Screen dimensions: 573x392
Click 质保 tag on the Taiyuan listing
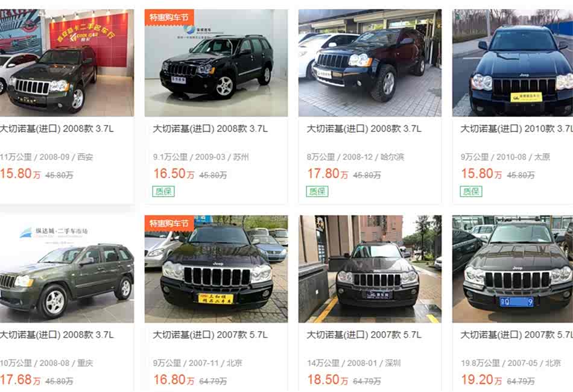click(471, 191)
